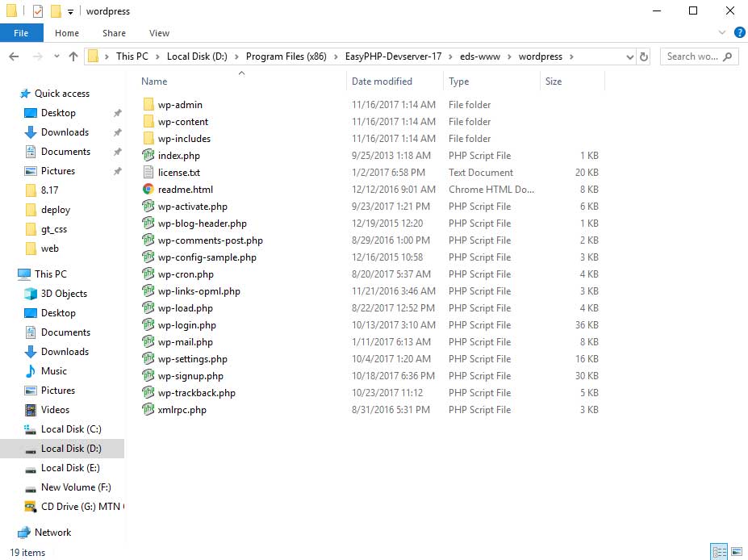Switch to Details view layout icon
748x560 pixels.
coord(720,553)
